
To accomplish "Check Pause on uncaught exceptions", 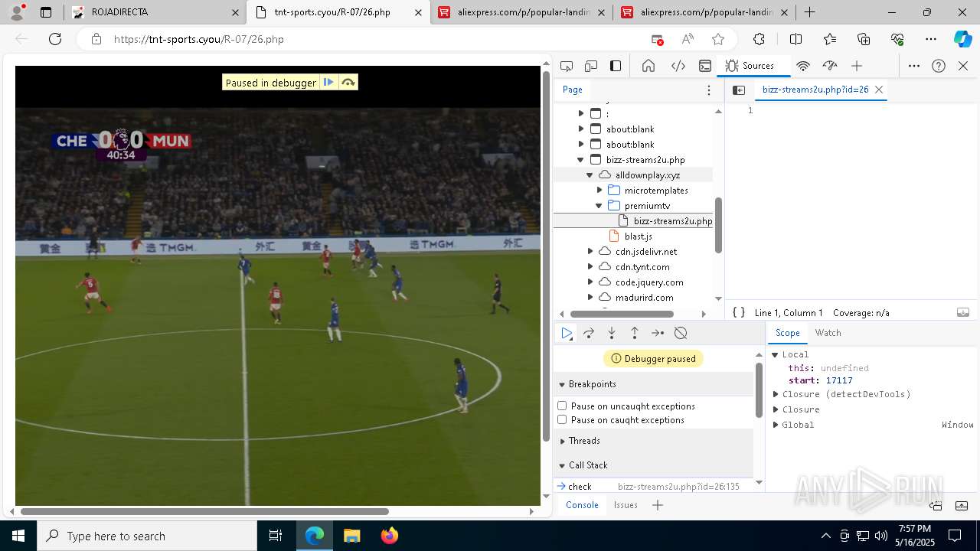I will point(562,406).
